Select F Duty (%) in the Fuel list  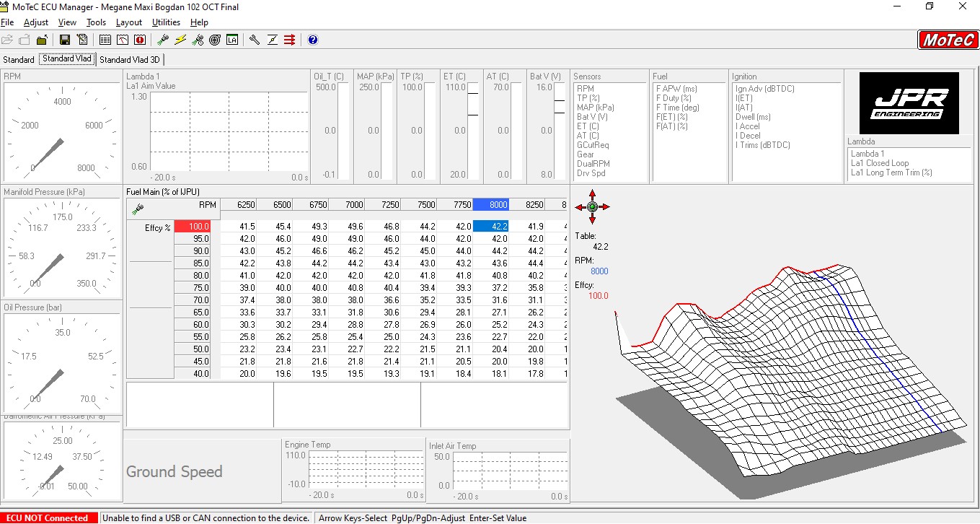point(674,98)
